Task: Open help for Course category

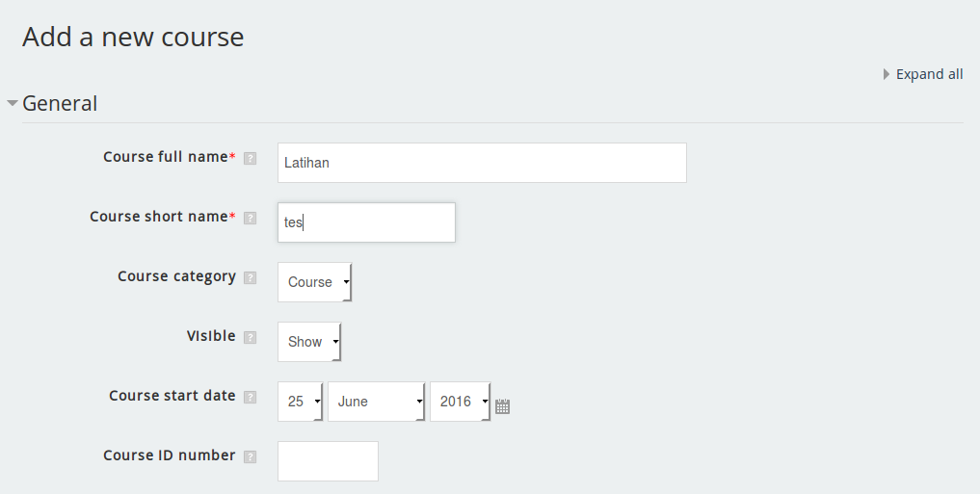Action: click(251, 277)
